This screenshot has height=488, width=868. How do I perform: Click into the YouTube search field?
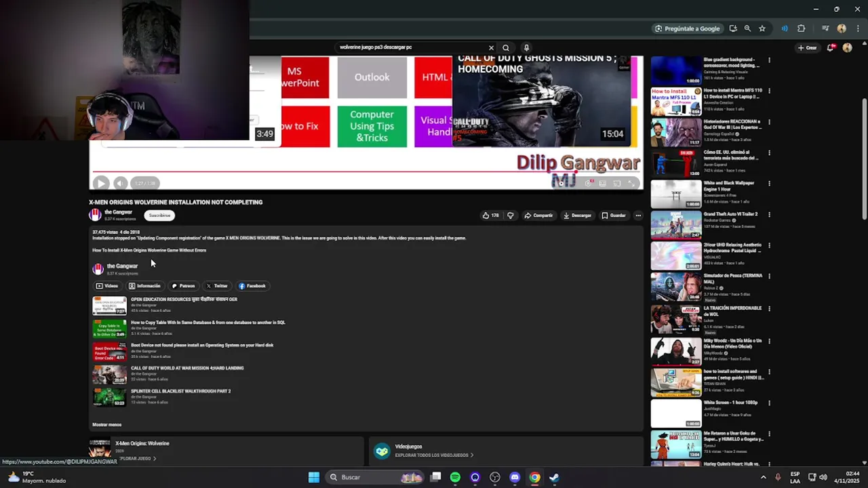point(410,47)
